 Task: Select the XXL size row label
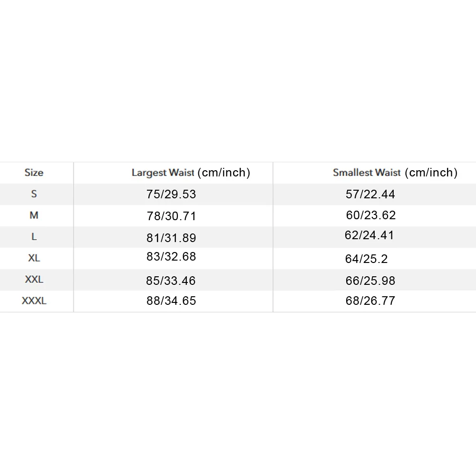coord(34,279)
